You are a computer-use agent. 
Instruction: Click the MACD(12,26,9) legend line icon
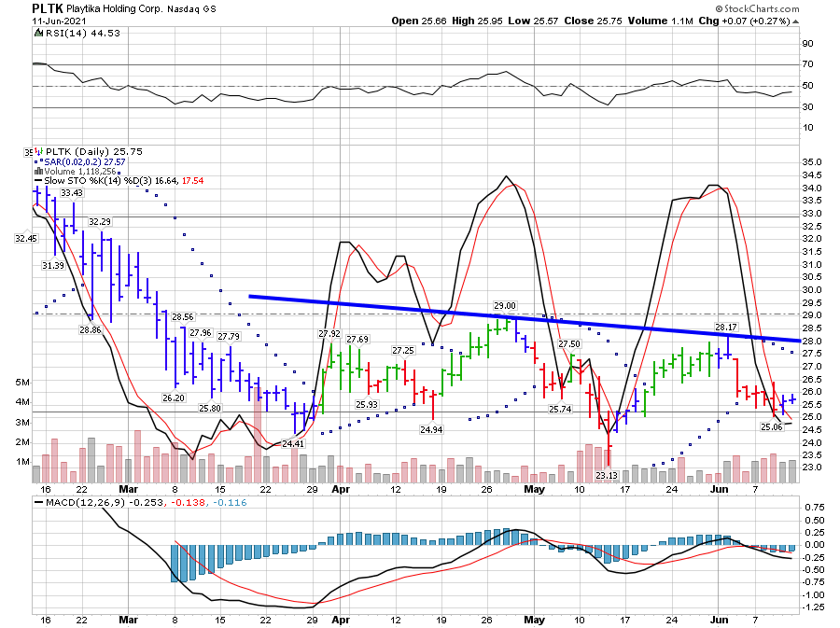point(37,504)
